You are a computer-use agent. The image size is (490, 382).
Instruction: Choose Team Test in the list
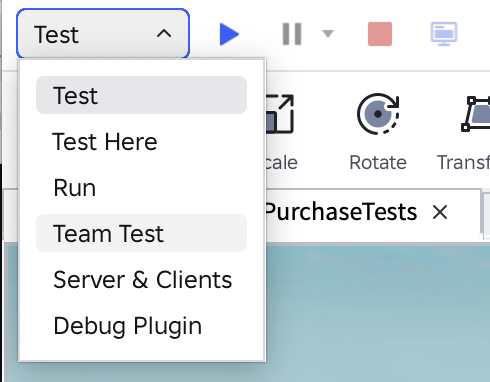tap(141, 233)
